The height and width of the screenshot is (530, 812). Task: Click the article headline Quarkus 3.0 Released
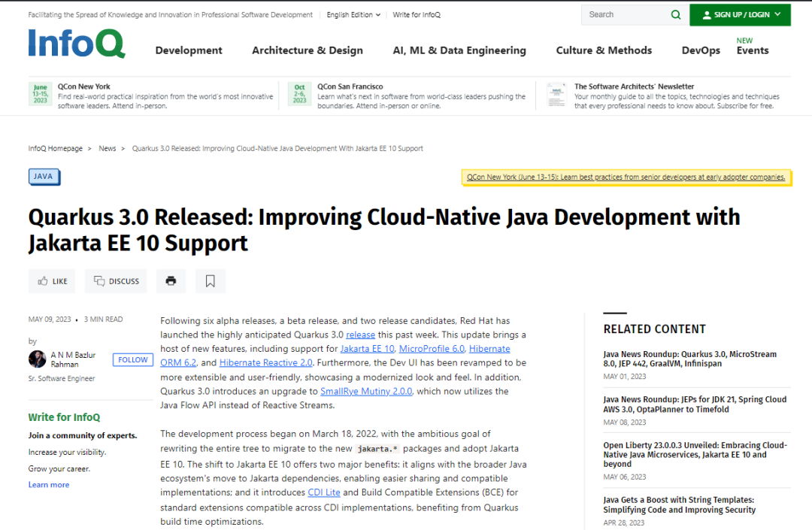click(384, 230)
